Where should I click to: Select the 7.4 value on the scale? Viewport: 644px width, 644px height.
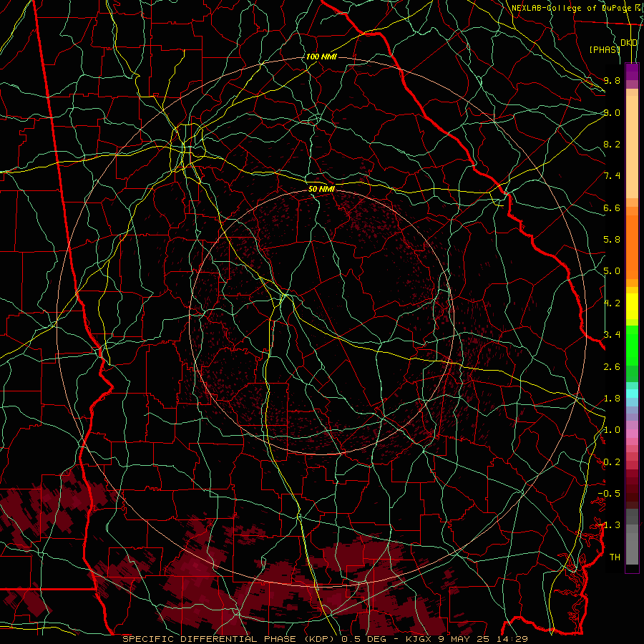612,176
